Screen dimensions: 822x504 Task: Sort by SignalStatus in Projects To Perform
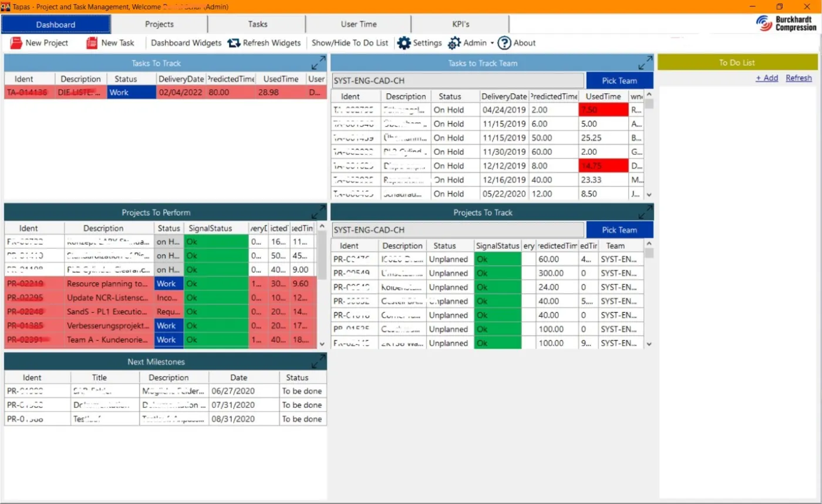pos(216,228)
